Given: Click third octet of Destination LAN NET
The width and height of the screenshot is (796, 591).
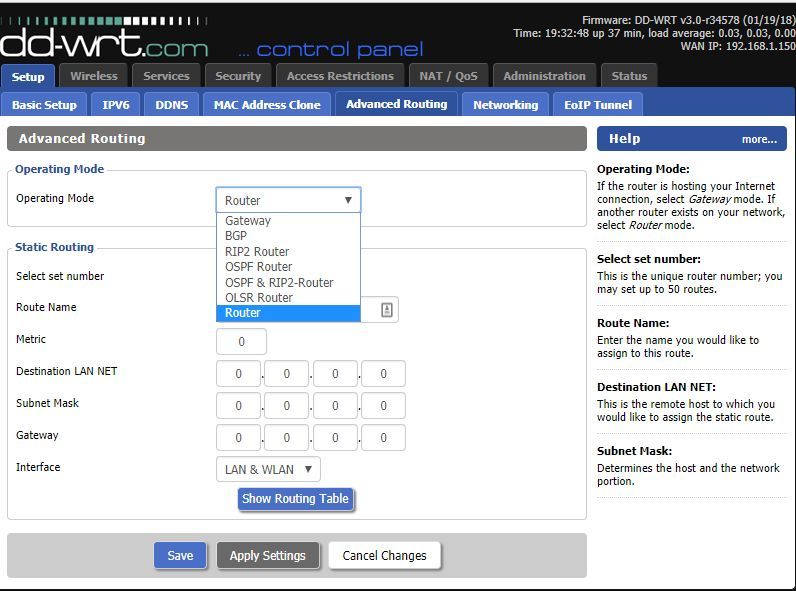Looking at the screenshot, I should (335, 374).
